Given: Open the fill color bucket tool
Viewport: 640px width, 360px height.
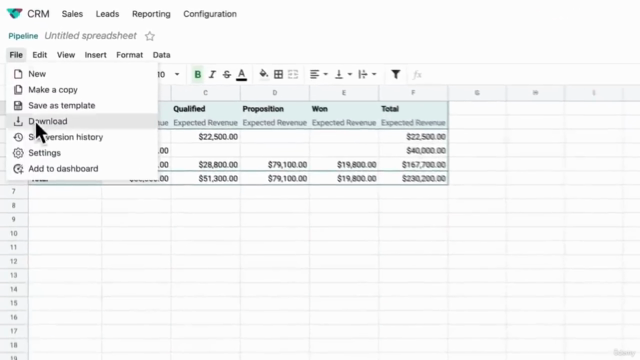Looking at the screenshot, I should coord(264,74).
